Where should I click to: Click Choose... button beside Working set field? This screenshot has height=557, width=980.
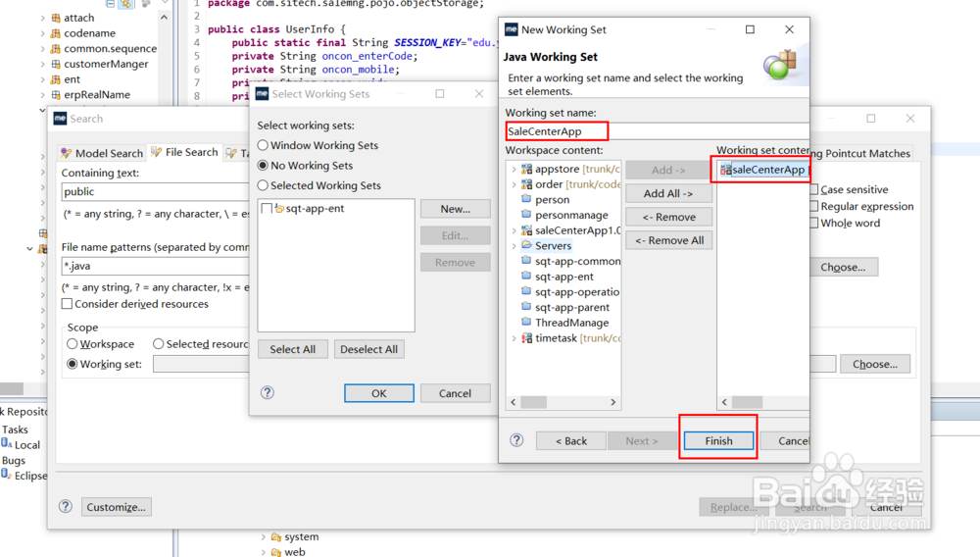click(x=875, y=364)
